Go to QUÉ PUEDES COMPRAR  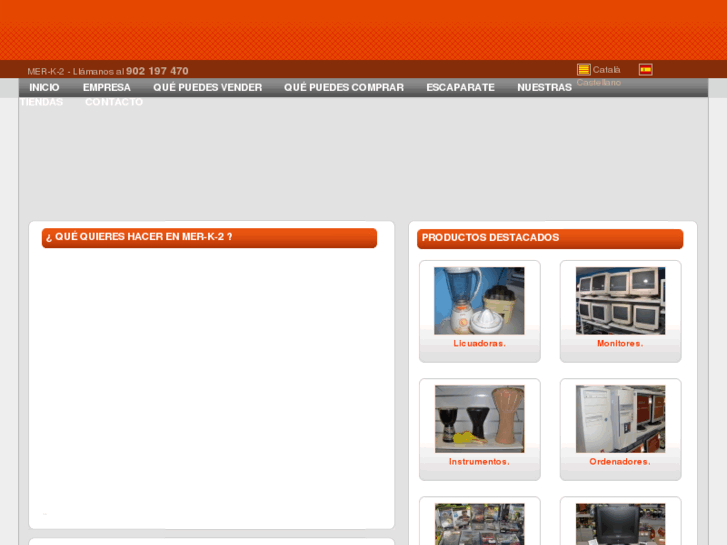click(x=344, y=87)
